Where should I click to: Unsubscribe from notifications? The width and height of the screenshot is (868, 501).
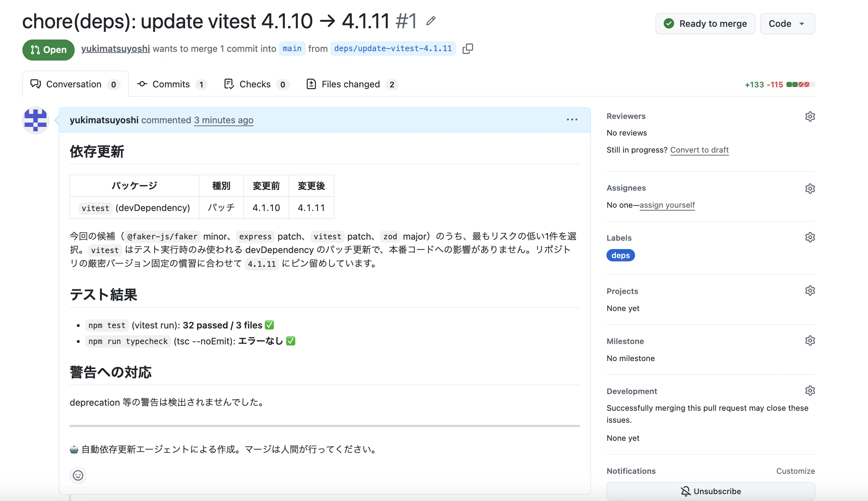point(710,491)
